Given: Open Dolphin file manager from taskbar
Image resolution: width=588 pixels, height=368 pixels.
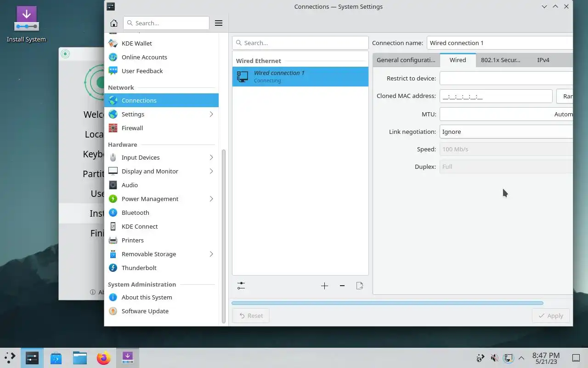Looking at the screenshot, I should click(80, 357).
